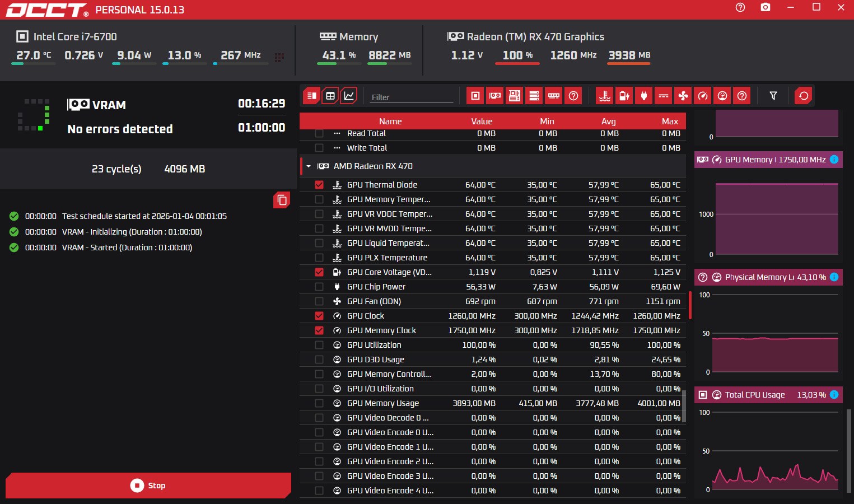Filter sensors by memory module icon
The height and width of the screenshot is (504, 854).
(x=554, y=96)
